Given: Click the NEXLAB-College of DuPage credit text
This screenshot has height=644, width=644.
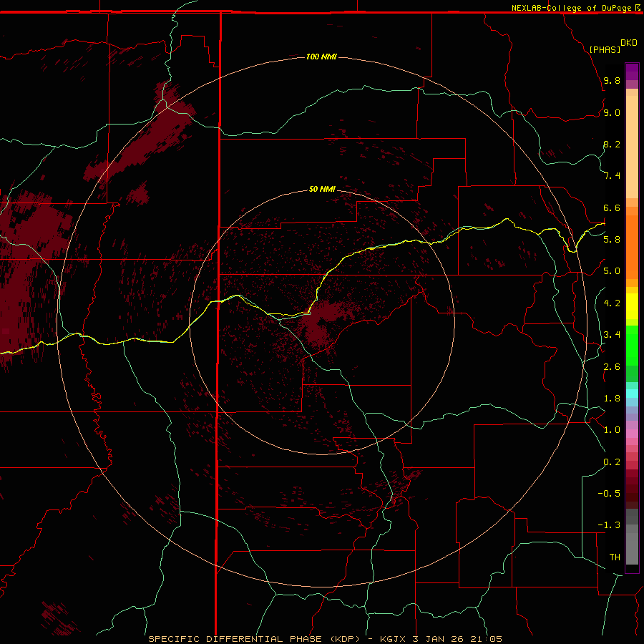Looking at the screenshot, I should coord(572,8).
